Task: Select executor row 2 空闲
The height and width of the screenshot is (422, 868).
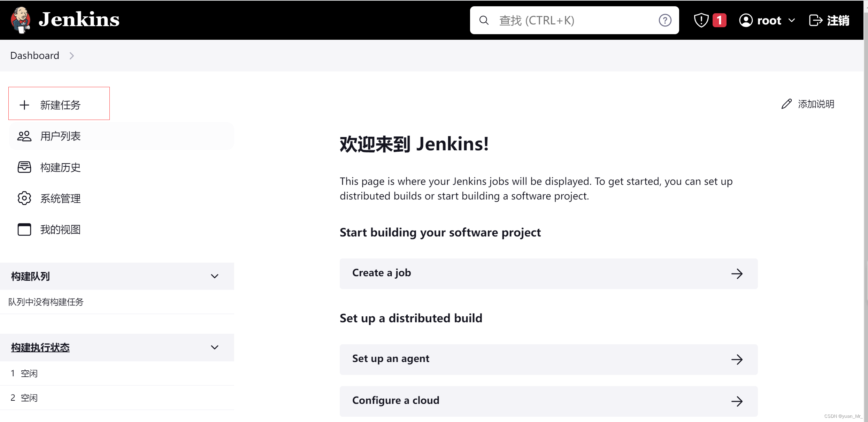Action: click(x=117, y=398)
